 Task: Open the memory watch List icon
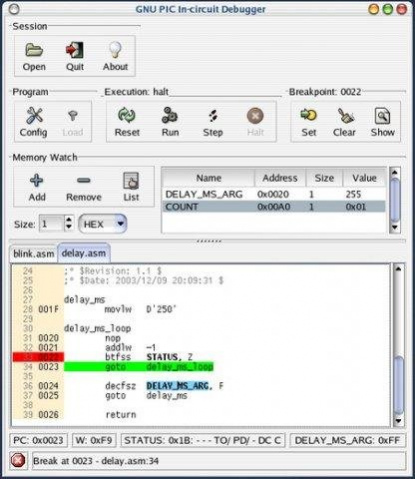pos(131,181)
